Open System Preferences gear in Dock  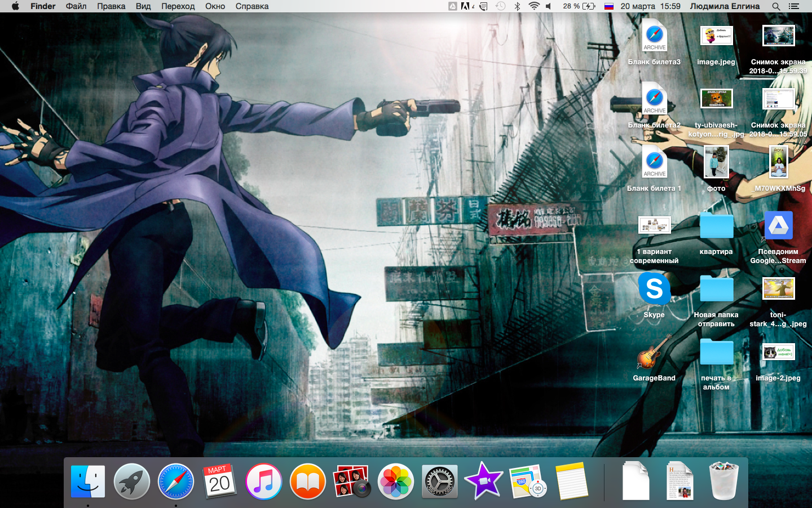coord(440,481)
